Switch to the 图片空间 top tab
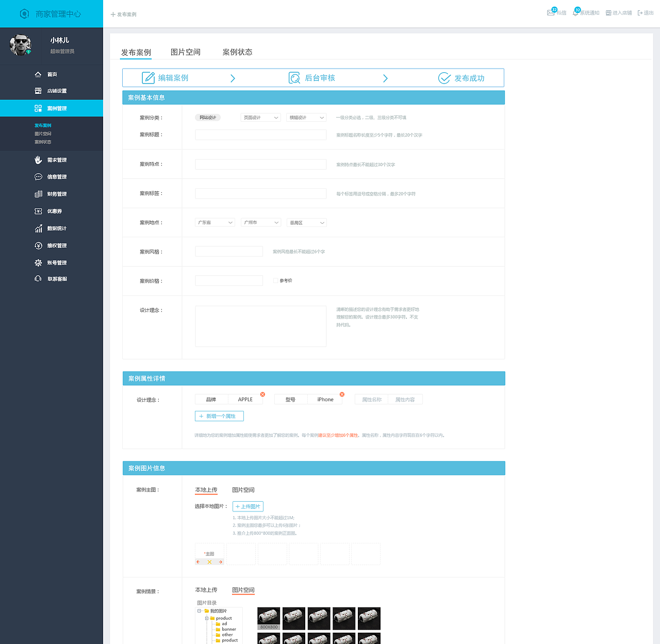 [x=186, y=52]
